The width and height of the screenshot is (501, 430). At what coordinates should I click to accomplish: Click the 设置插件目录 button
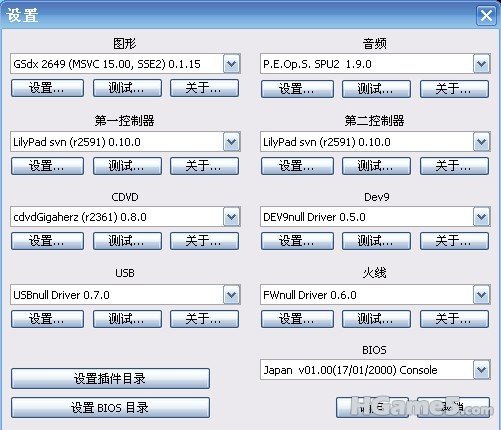click(110, 378)
